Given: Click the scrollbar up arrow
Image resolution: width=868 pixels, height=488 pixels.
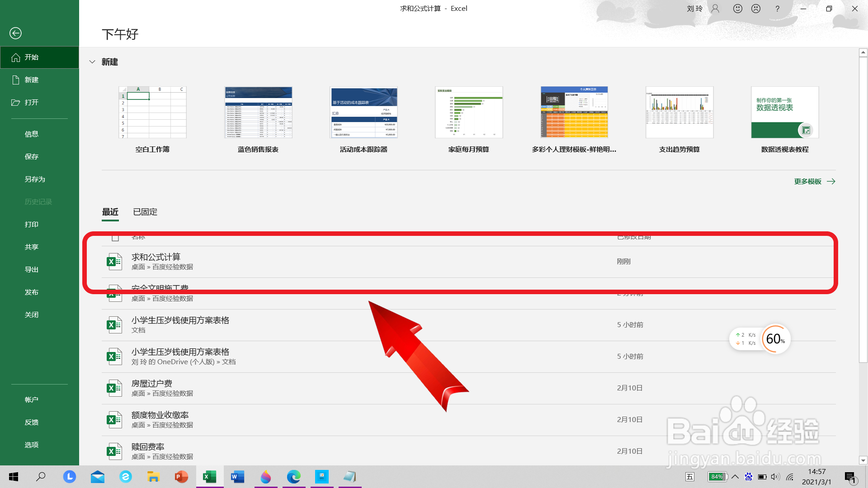Looking at the screenshot, I should point(863,52).
